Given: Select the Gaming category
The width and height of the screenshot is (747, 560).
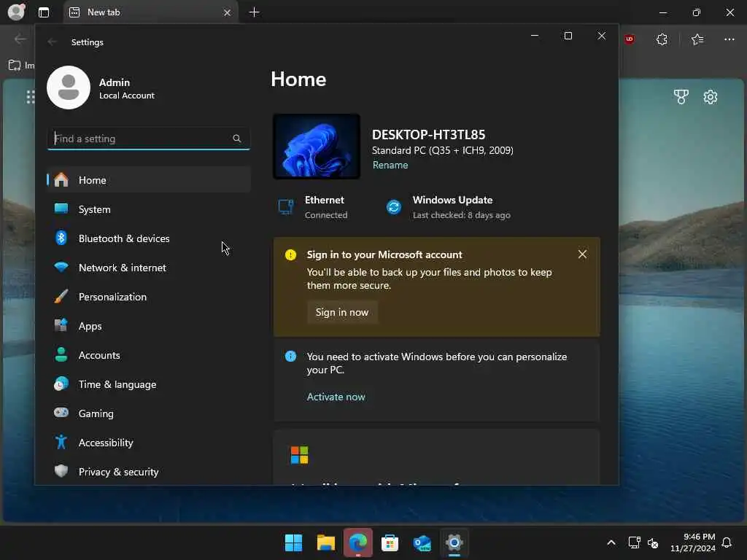Looking at the screenshot, I should [149, 413].
